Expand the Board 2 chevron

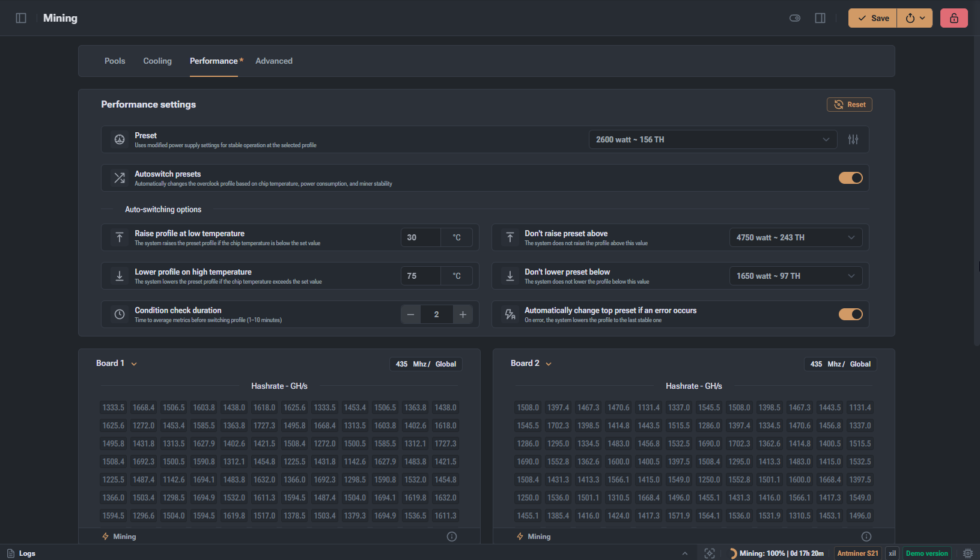pos(549,364)
